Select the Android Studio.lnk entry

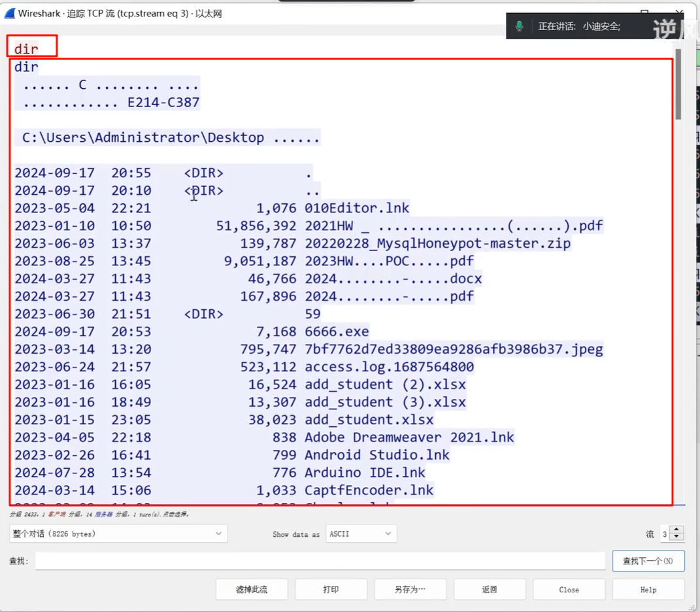[x=377, y=455]
